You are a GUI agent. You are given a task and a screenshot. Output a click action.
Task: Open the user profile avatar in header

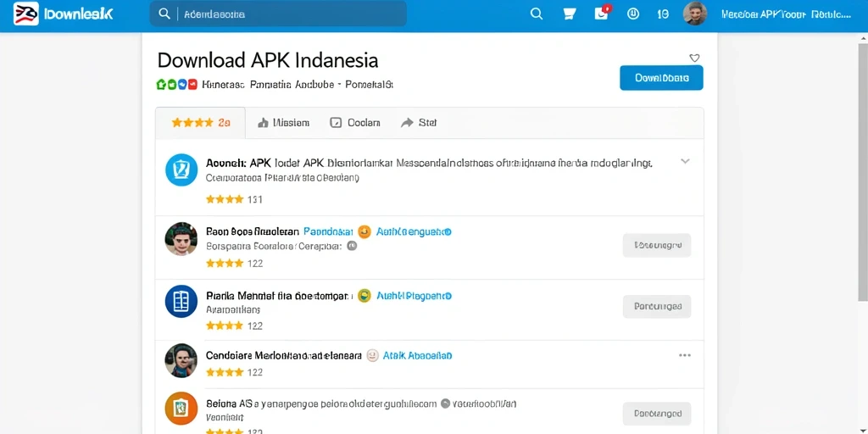(x=695, y=14)
